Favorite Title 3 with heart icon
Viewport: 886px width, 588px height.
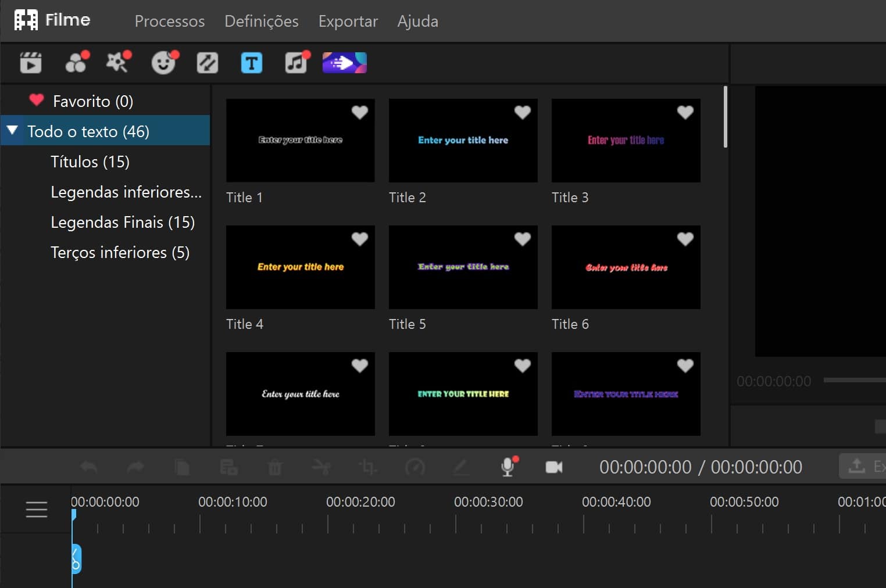[685, 112]
